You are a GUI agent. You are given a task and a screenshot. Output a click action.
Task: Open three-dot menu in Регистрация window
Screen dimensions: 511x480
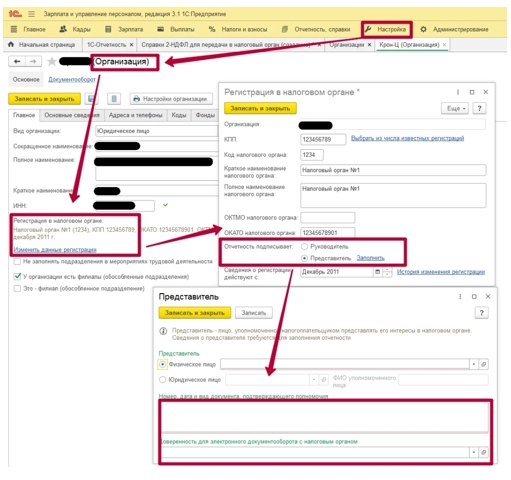point(458,92)
